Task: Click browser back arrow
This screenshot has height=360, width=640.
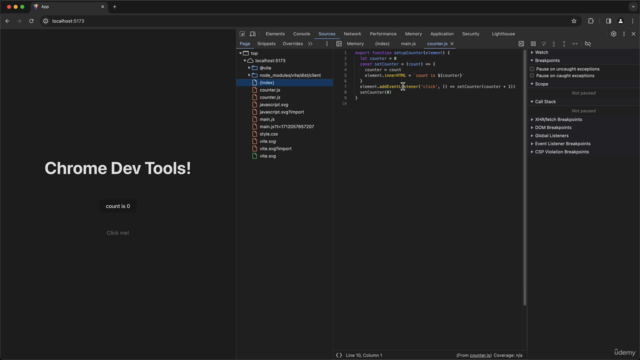Action: pos(7,21)
